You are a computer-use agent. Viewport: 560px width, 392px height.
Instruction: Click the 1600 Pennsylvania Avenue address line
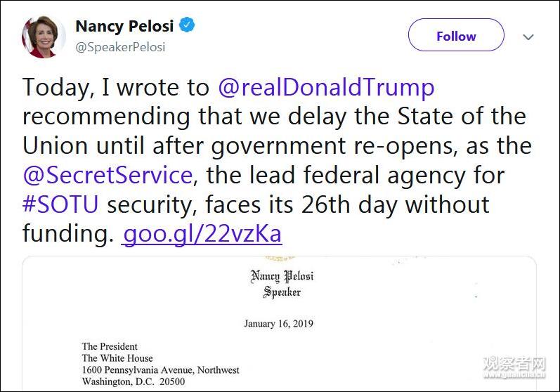point(160,370)
